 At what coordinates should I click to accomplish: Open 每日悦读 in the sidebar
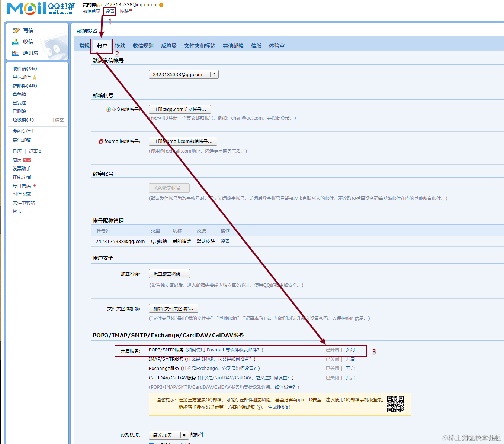click(22, 186)
